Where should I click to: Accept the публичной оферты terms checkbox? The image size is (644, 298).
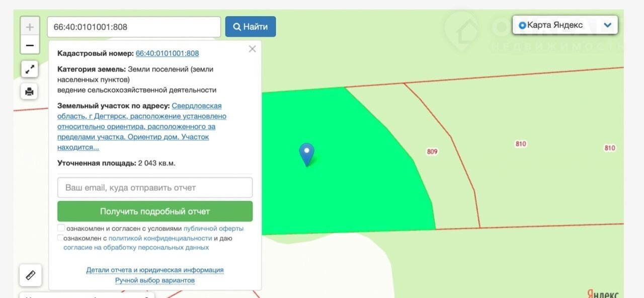pyautogui.click(x=61, y=228)
